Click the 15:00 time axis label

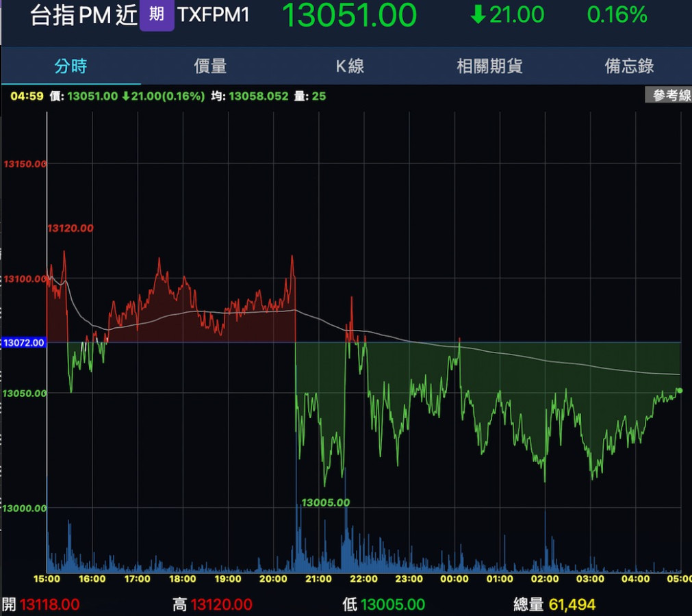click(47, 578)
